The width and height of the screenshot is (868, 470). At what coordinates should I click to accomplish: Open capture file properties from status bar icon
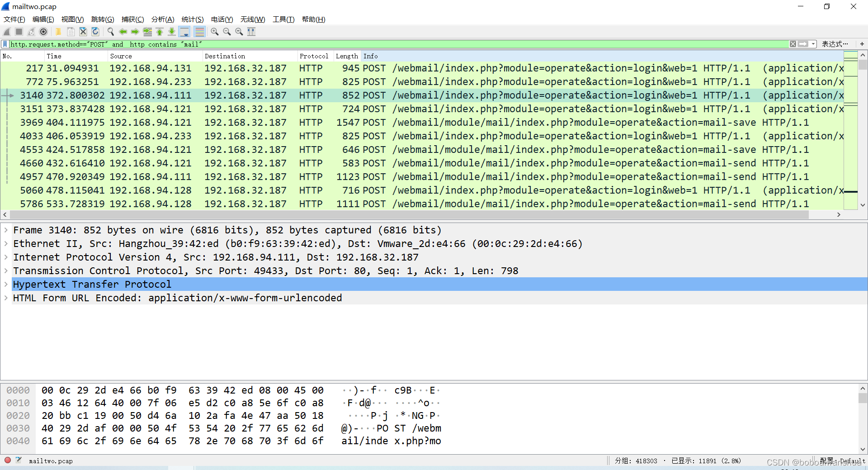(19, 461)
